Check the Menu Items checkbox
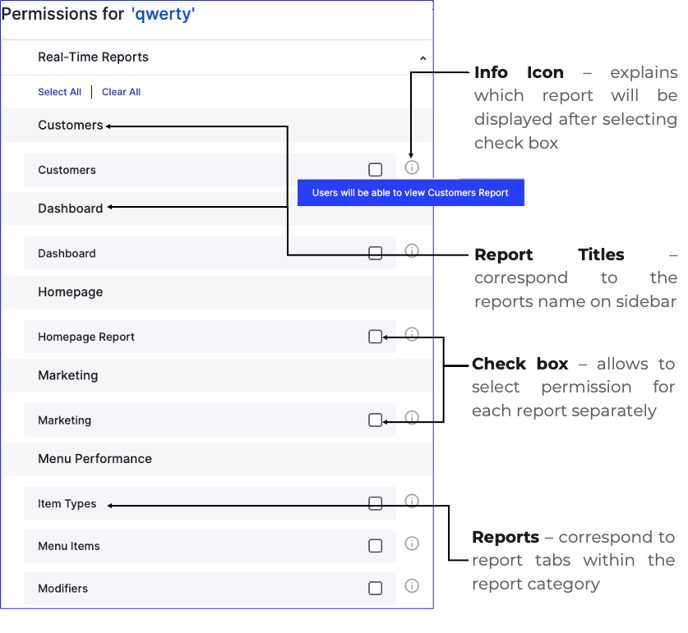This screenshot has height=633, width=688. point(375,546)
